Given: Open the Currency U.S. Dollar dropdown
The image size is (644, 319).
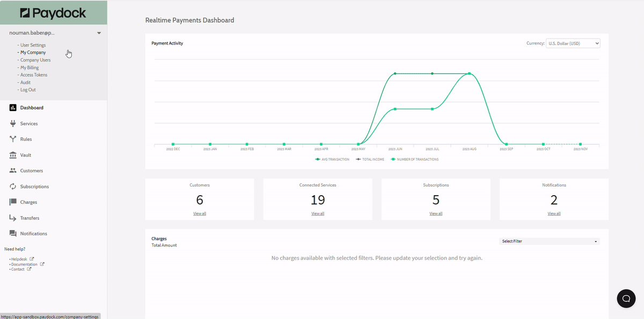Looking at the screenshot, I should (573, 43).
